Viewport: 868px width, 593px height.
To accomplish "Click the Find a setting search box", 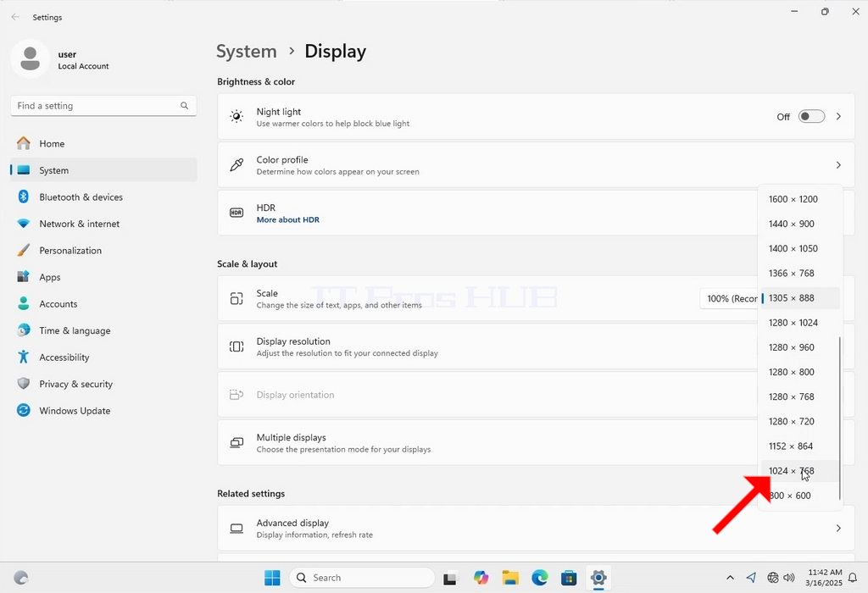I will point(103,106).
